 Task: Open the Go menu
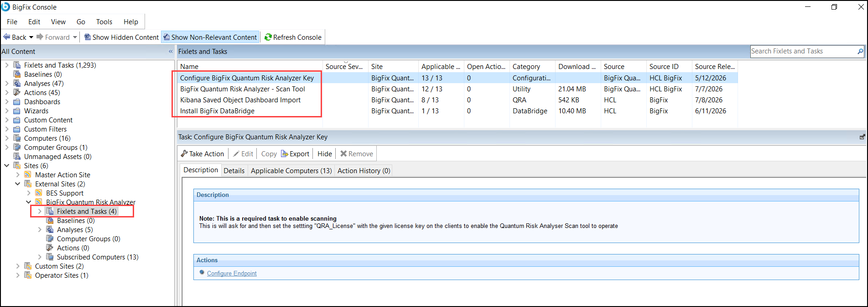pyautogui.click(x=81, y=21)
